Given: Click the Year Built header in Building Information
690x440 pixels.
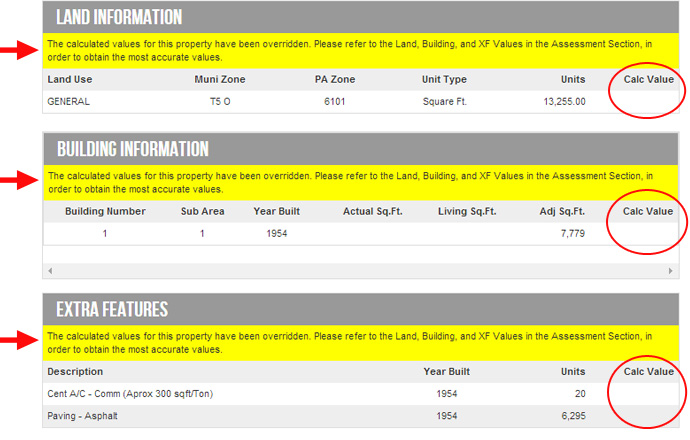Looking at the screenshot, I should tap(277, 212).
